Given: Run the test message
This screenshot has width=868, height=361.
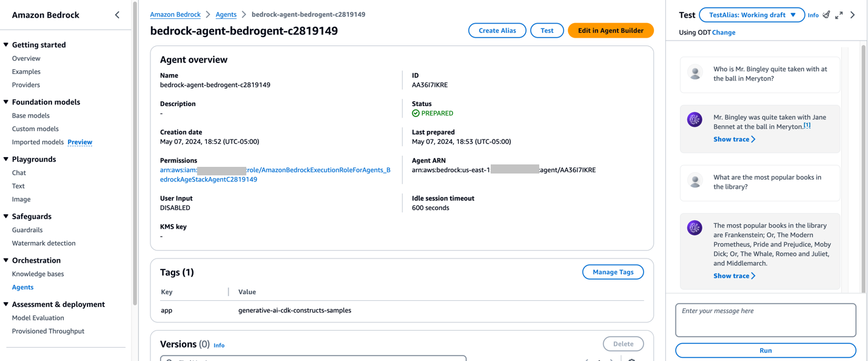Looking at the screenshot, I should tap(765, 351).
